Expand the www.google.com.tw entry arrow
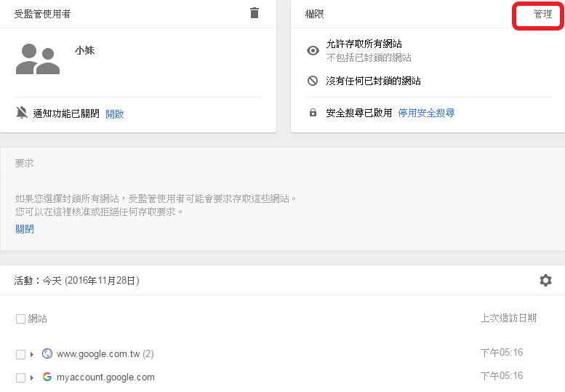 [x=33, y=355]
